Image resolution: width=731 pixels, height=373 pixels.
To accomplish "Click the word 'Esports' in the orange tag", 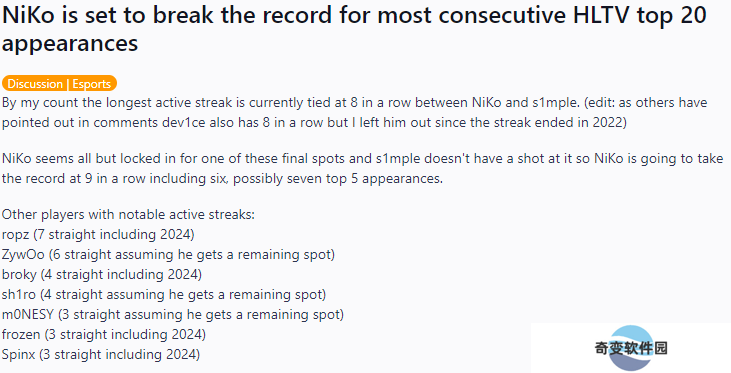I will point(92,84).
